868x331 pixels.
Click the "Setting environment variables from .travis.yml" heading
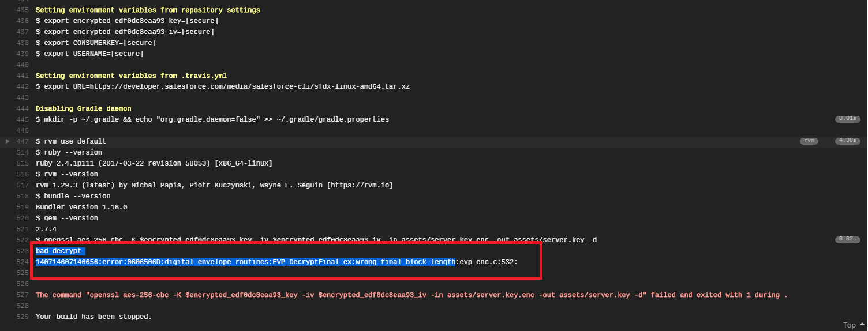click(x=131, y=76)
